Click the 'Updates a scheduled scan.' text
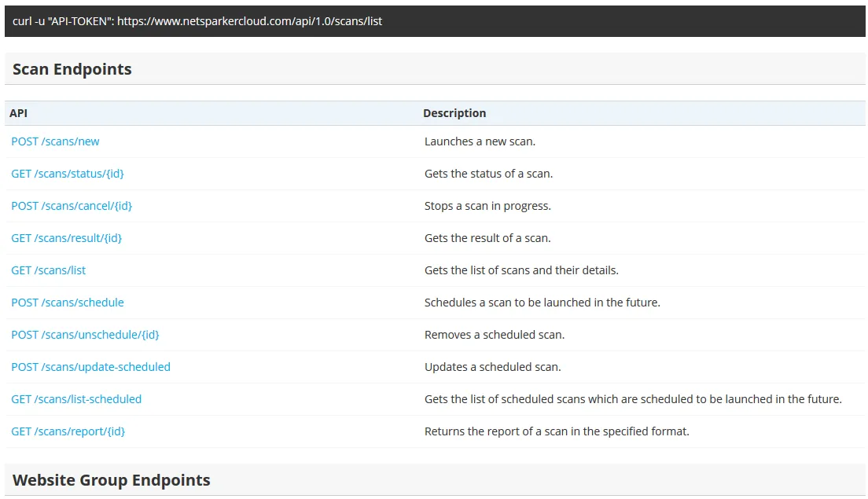 pos(493,367)
